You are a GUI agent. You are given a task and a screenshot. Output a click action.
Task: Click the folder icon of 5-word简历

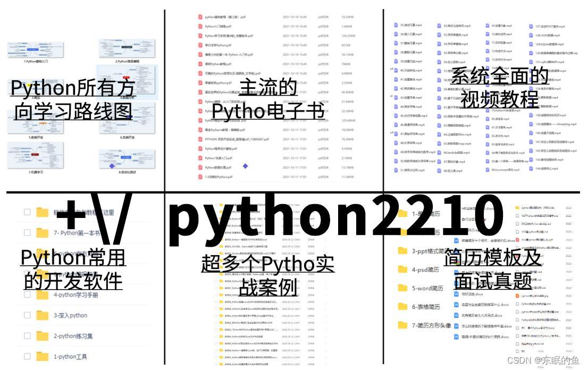click(x=403, y=288)
